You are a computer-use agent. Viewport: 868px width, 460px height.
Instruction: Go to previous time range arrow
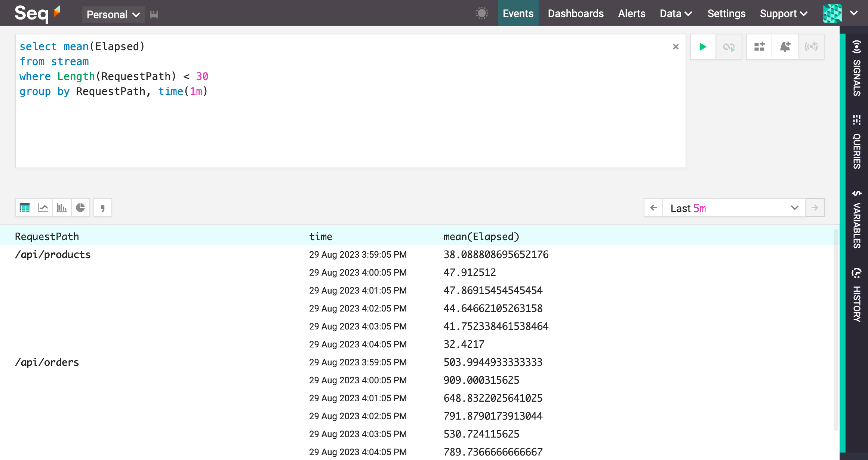click(x=653, y=208)
